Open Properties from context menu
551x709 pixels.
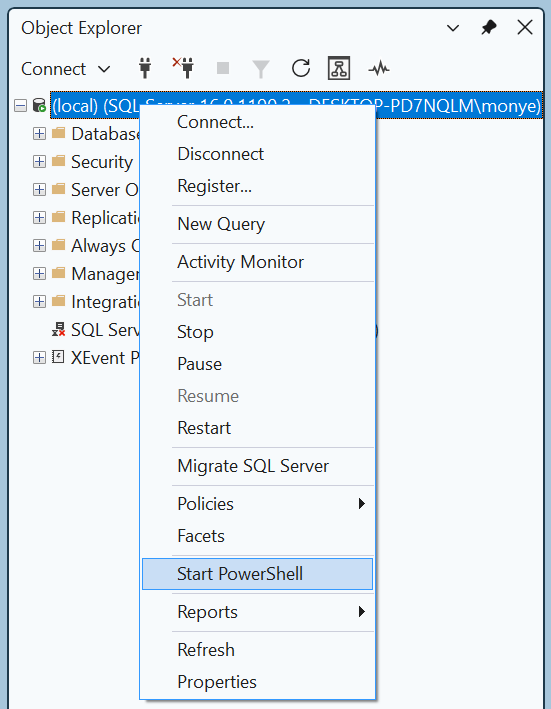tap(258, 682)
